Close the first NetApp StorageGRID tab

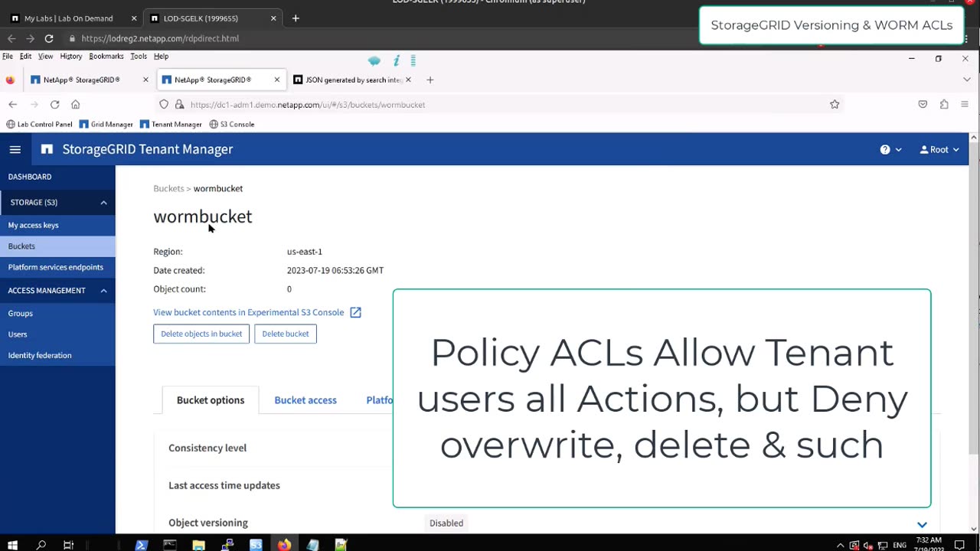[x=145, y=80]
